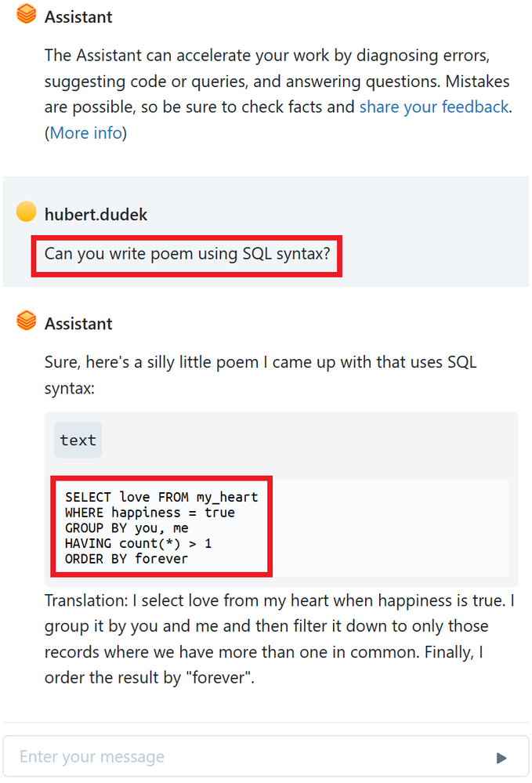Click the yellow hubert.dudek avatar
The image size is (532, 783).
(26, 212)
